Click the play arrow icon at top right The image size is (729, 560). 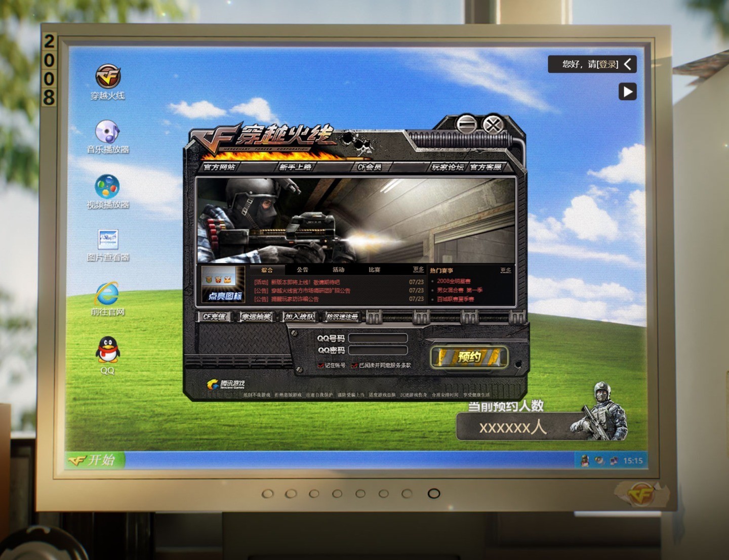(628, 92)
